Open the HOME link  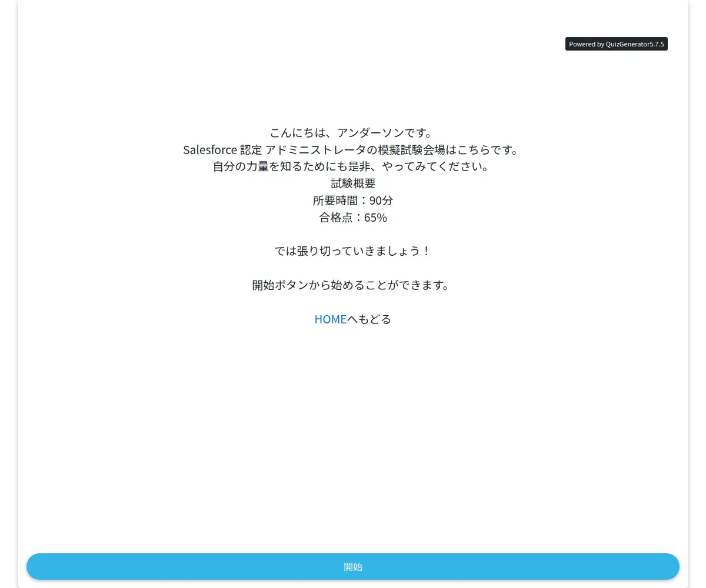[331, 319]
